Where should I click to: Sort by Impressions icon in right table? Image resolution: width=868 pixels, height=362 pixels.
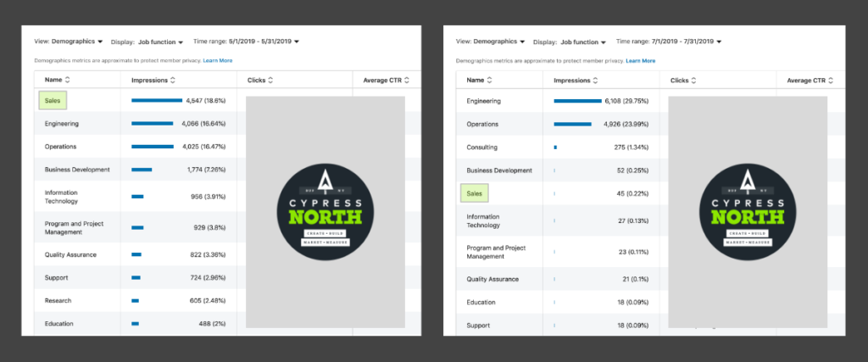pos(595,81)
